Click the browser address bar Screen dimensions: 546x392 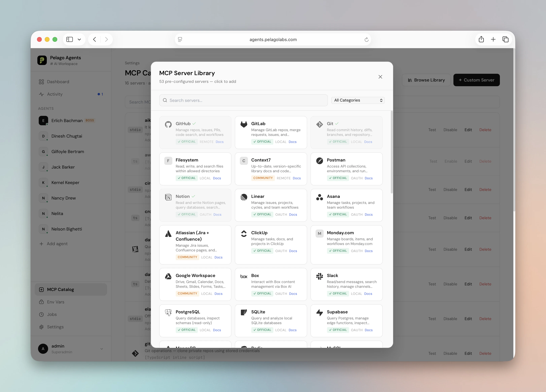[273, 40]
